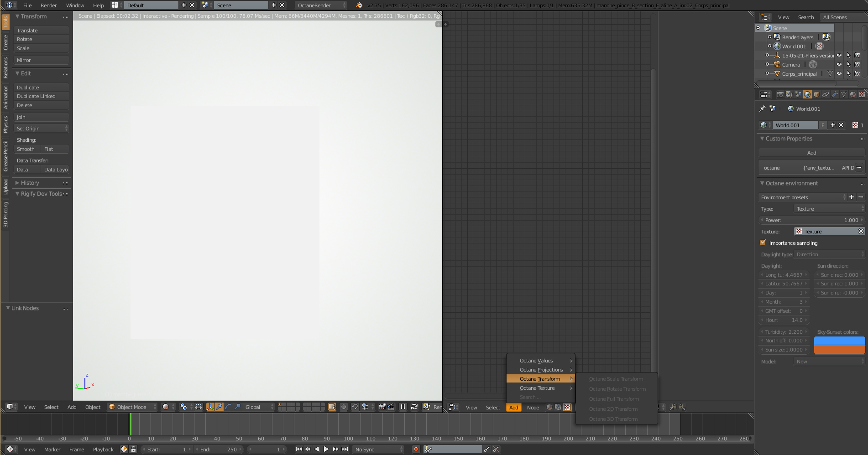This screenshot has width=868, height=455.
Task: Pin the properties context with pushpin
Action: pos(762,109)
